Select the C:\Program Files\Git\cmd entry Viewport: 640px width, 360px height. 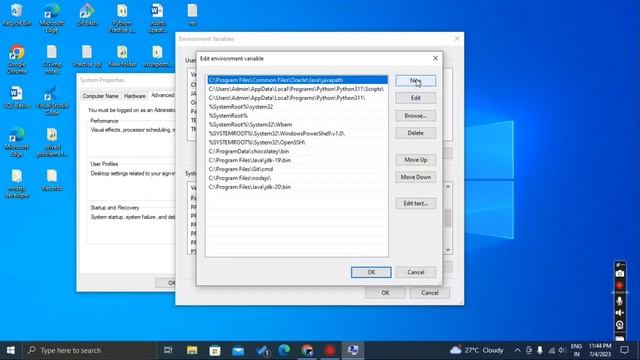(x=297, y=169)
